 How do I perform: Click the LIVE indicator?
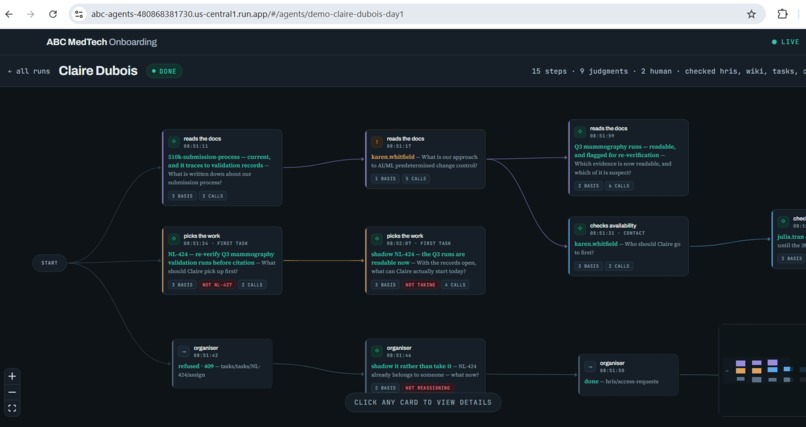785,42
